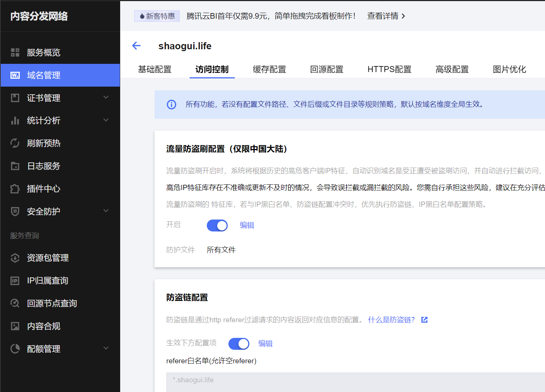Screen dimensions: 545x392
Task: Select 刷新预热 in the sidebar
Action: [x=44, y=143]
